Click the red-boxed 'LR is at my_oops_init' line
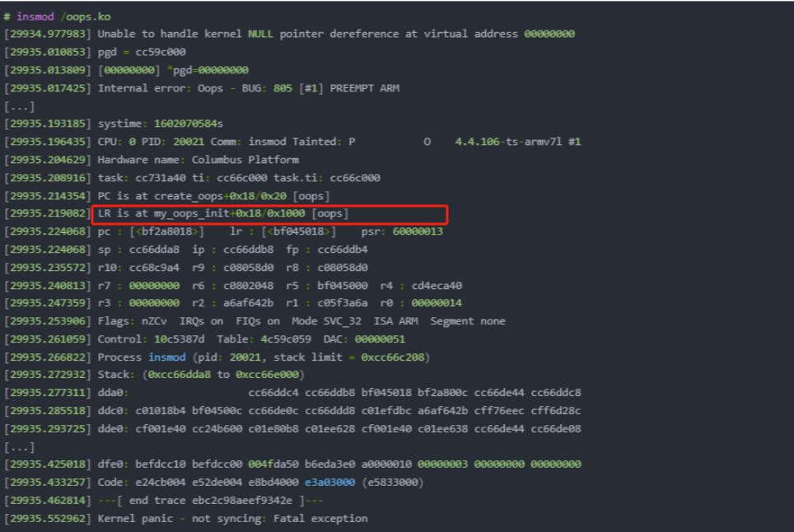The width and height of the screenshot is (794, 532). pos(222,214)
